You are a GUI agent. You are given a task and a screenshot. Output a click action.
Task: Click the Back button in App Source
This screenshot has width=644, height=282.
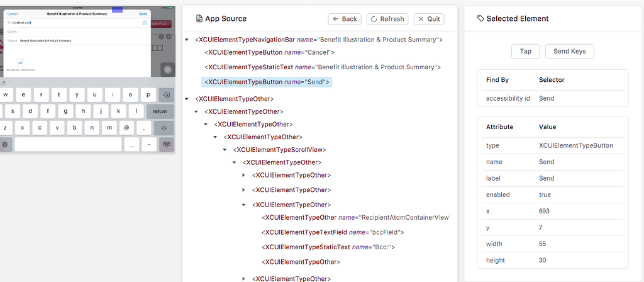[x=345, y=19]
